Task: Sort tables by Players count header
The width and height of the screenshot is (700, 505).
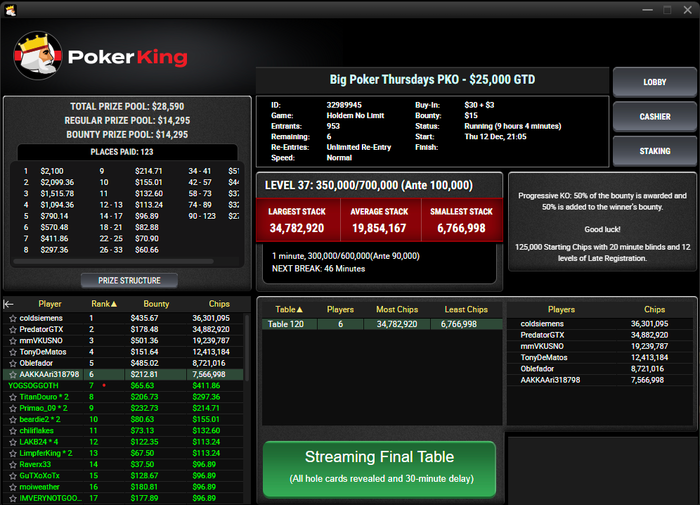Action: tap(340, 309)
